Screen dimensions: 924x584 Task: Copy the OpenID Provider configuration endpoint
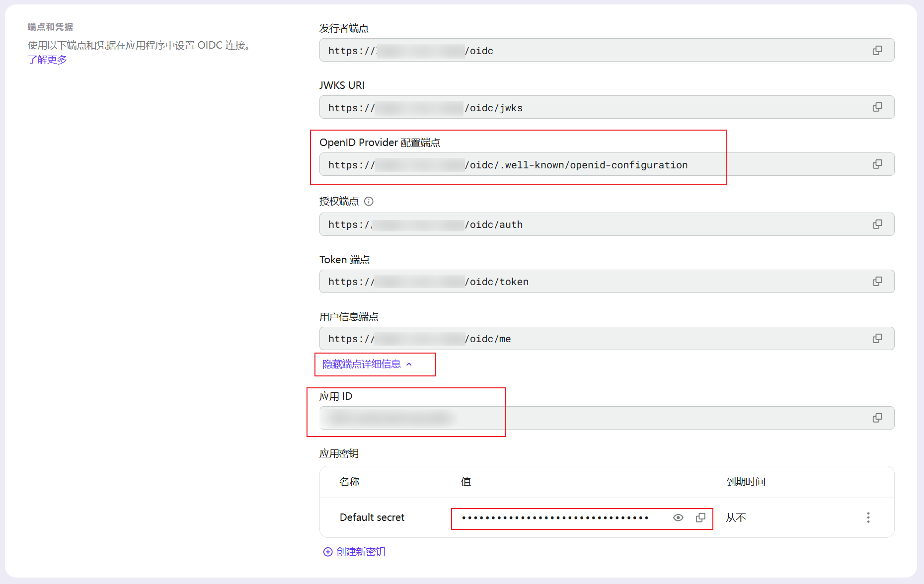pyautogui.click(x=877, y=164)
